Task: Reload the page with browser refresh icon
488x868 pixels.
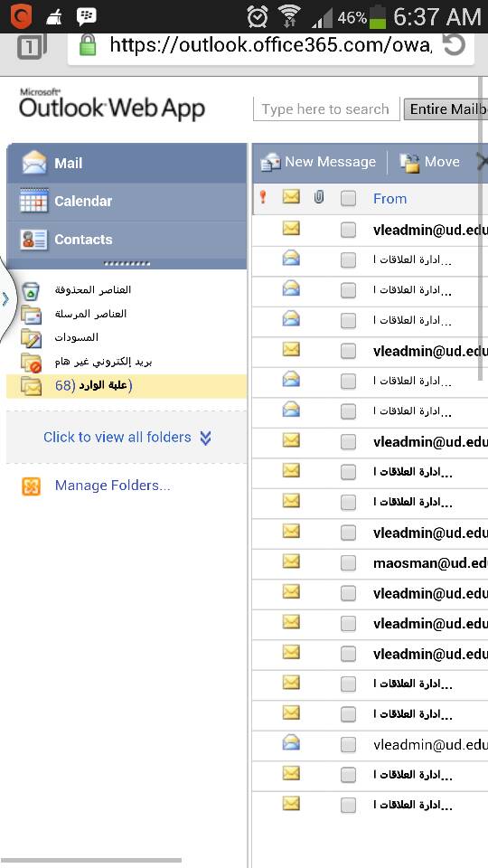Action: click(x=455, y=45)
